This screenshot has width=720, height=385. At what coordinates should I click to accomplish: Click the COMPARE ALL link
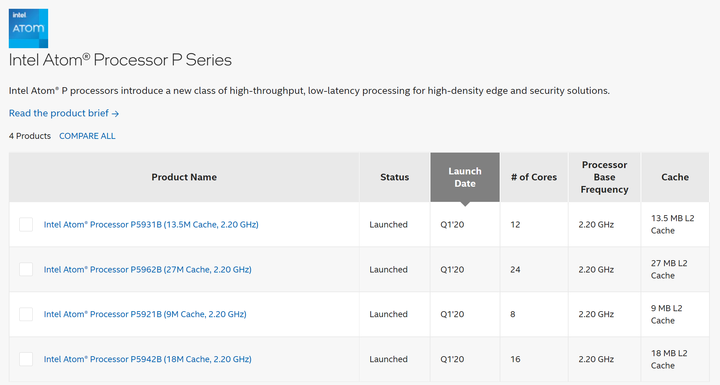click(x=87, y=136)
